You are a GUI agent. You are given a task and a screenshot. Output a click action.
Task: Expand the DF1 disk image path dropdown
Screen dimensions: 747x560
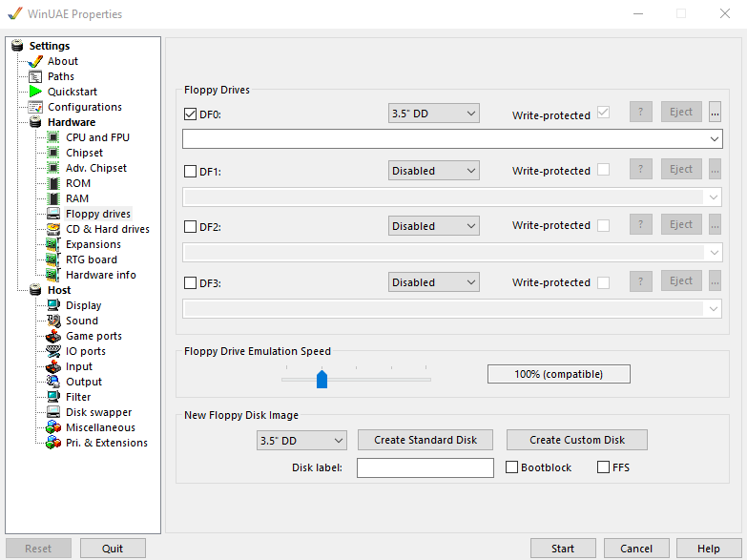tap(713, 197)
